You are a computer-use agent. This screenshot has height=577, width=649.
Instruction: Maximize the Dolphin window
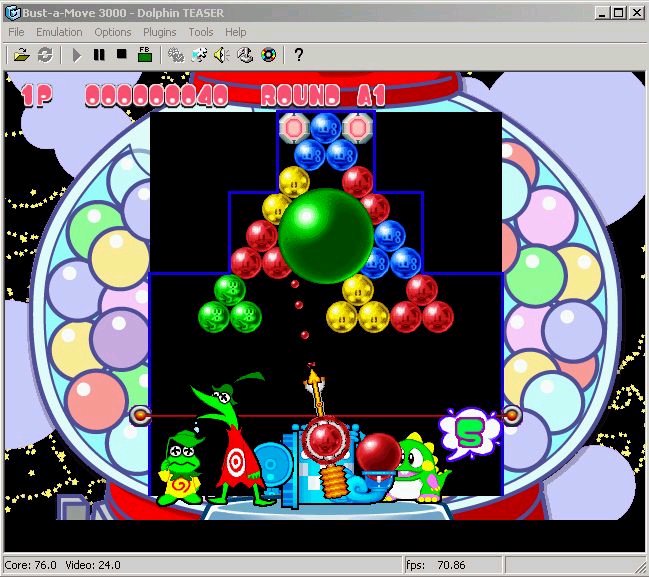(x=619, y=13)
